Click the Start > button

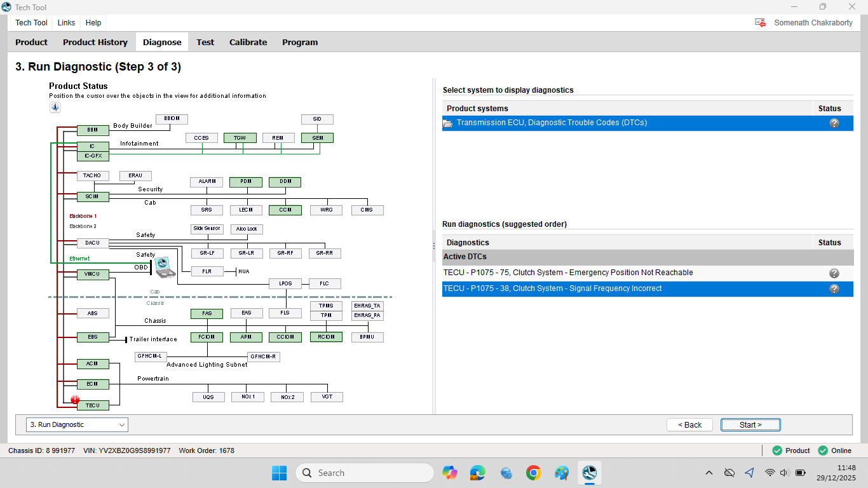coord(750,425)
